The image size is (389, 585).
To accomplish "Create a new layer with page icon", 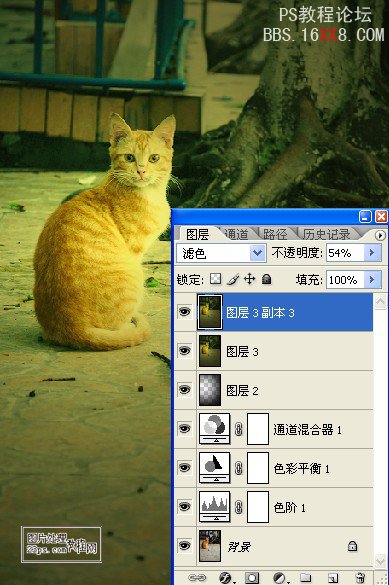I will coord(333,578).
